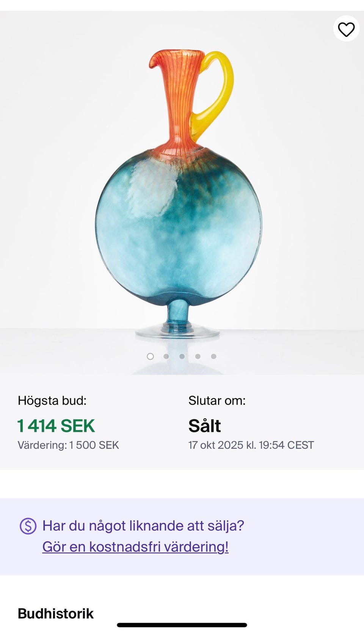The width and height of the screenshot is (364, 634).
Task: Click the 'Slutar om:' label
Action: coord(217,401)
